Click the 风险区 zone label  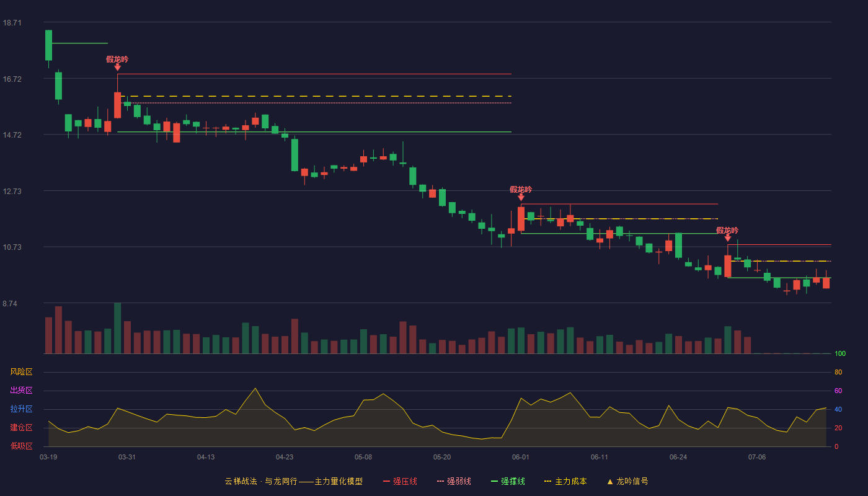21,372
